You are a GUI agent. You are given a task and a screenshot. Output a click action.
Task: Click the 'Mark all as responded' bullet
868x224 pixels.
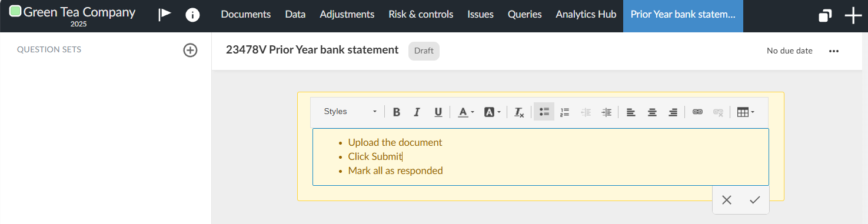[395, 170]
